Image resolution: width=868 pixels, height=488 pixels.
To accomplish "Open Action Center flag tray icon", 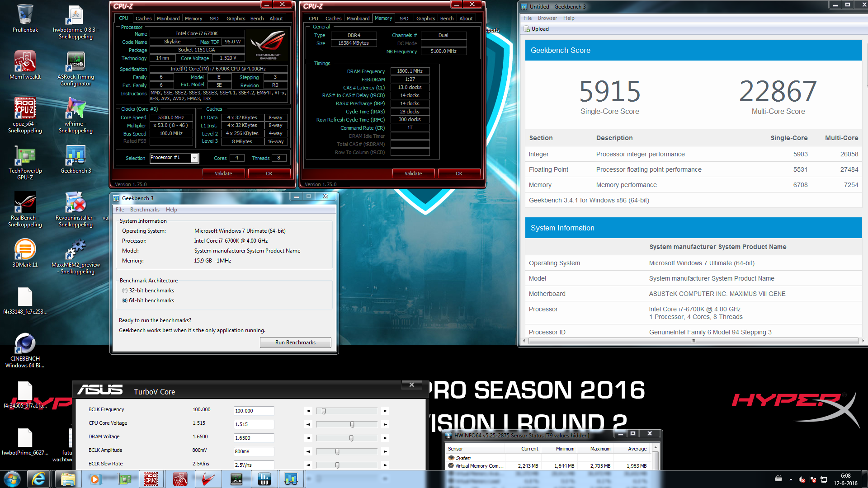I will [x=812, y=479].
